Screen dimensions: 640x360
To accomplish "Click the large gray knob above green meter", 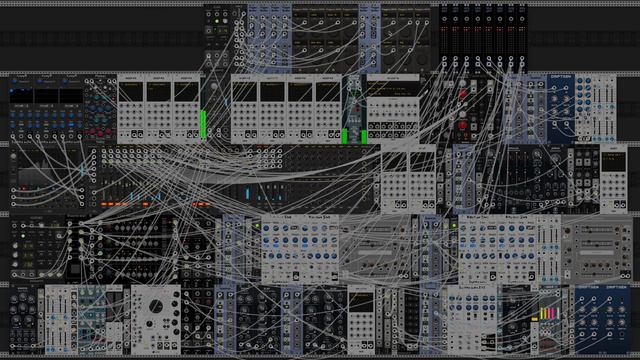I will click(213, 87).
